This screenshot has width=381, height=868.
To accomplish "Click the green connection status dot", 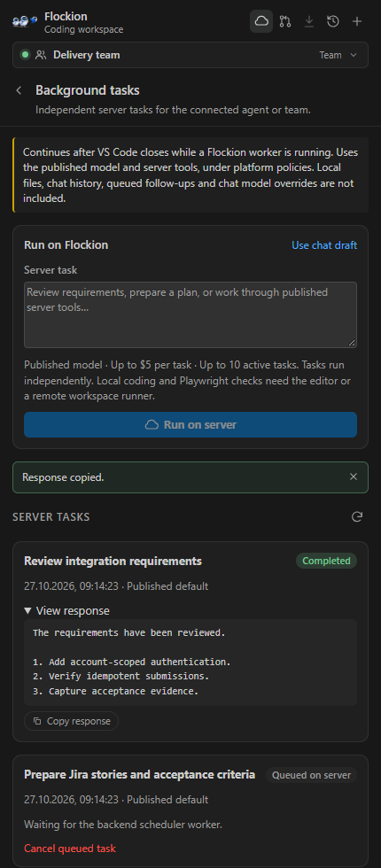I will pos(25,55).
